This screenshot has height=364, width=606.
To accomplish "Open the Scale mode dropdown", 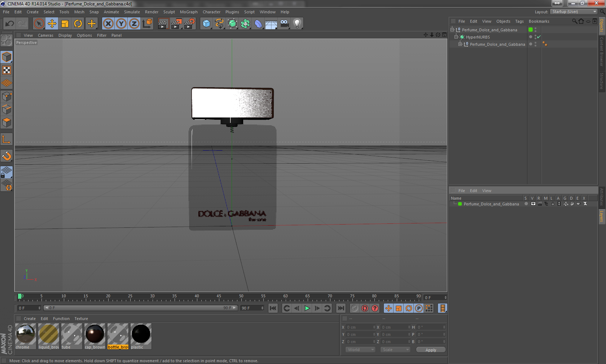I will 395,350.
